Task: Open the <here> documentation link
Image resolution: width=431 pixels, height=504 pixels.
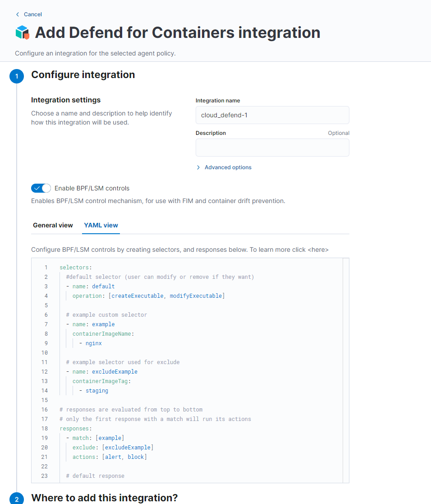Action: point(318,249)
